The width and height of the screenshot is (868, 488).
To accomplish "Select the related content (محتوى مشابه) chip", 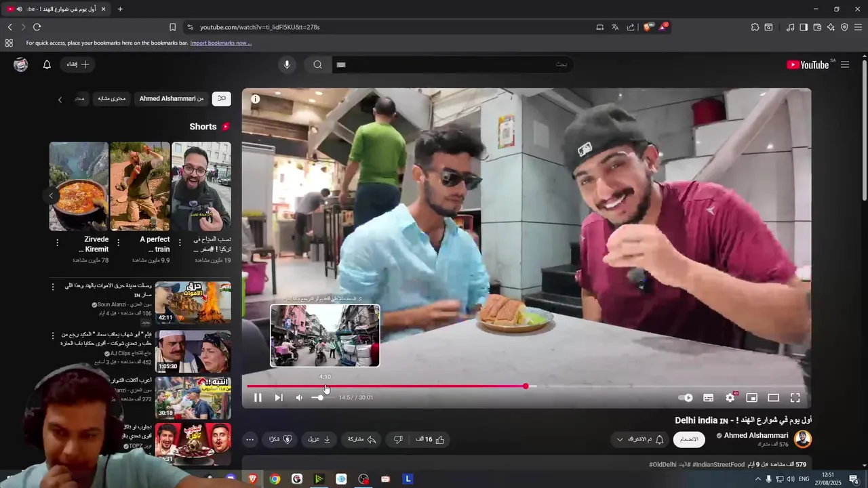I will click(112, 99).
